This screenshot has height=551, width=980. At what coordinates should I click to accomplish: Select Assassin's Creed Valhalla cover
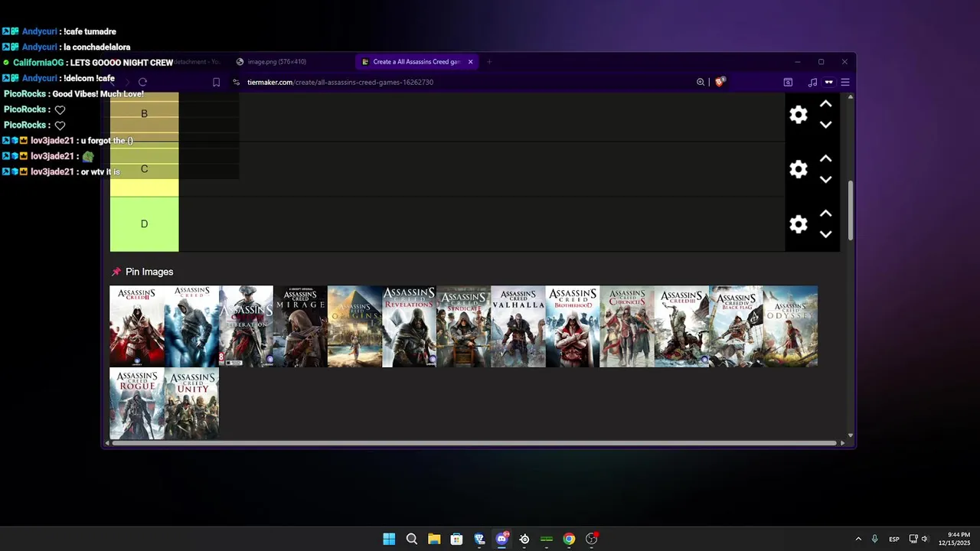coord(518,326)
